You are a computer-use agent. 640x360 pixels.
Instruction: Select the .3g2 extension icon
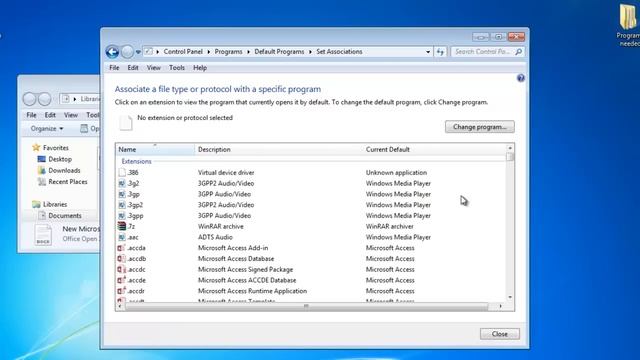click(x=122, y=183)
